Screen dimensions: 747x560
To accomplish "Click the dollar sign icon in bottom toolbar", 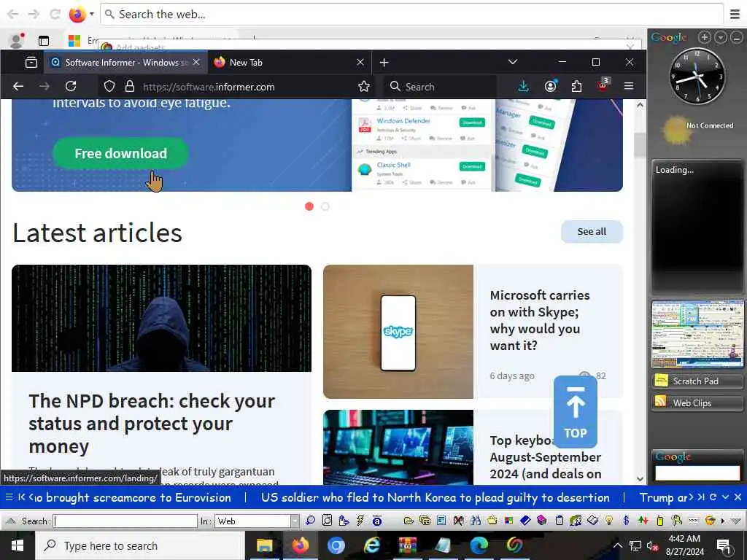I will coord(626,521).
